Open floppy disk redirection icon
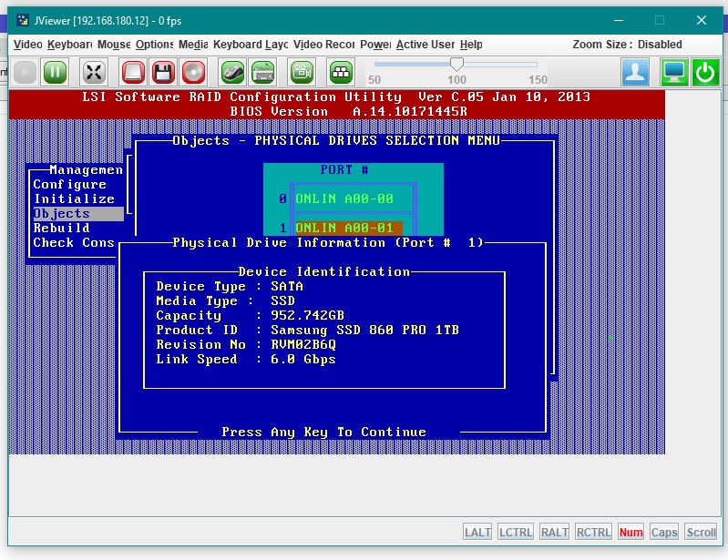 tap(163, 72)
